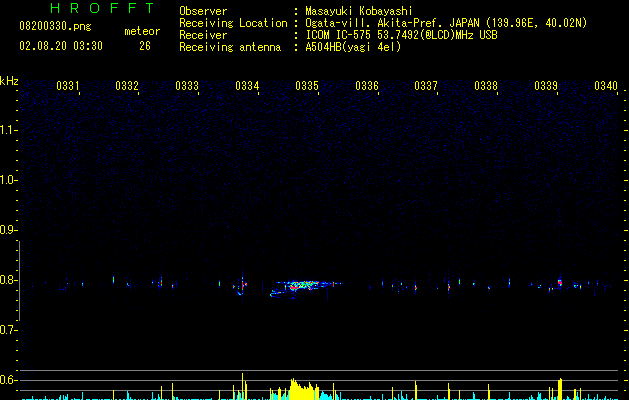Click the 0336 time marker
The width and height of the screenshot is (629, 400).
pos(367,86)
